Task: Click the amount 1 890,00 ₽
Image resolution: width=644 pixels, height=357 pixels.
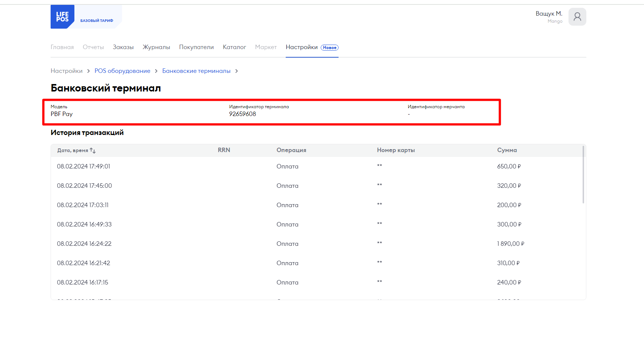Action: pos(511,244)
